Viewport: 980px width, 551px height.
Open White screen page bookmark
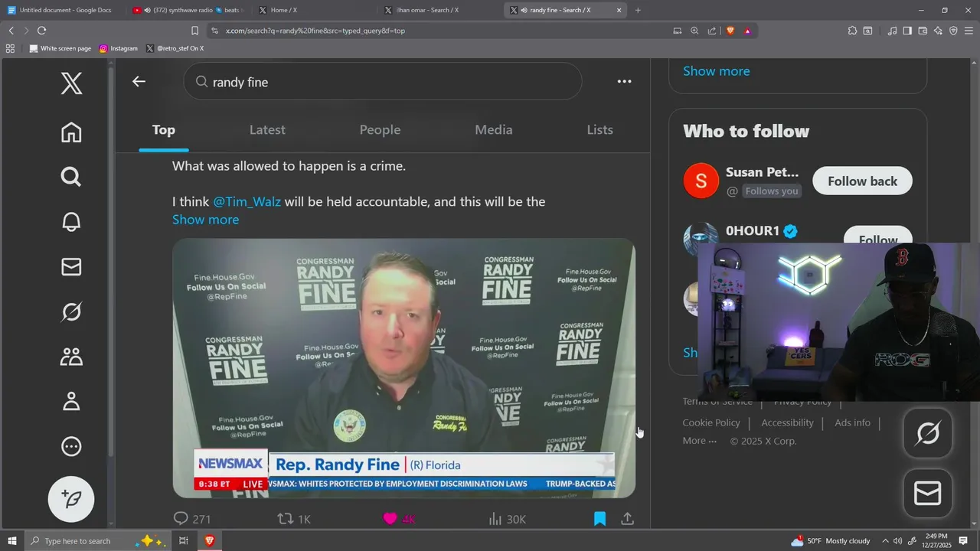coord(60,48)
